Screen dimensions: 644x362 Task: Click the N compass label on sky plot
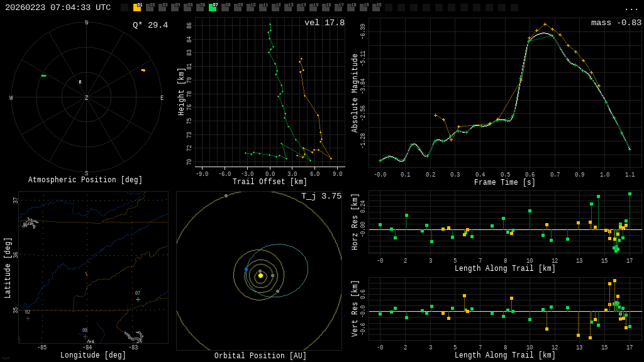point(86,23)
